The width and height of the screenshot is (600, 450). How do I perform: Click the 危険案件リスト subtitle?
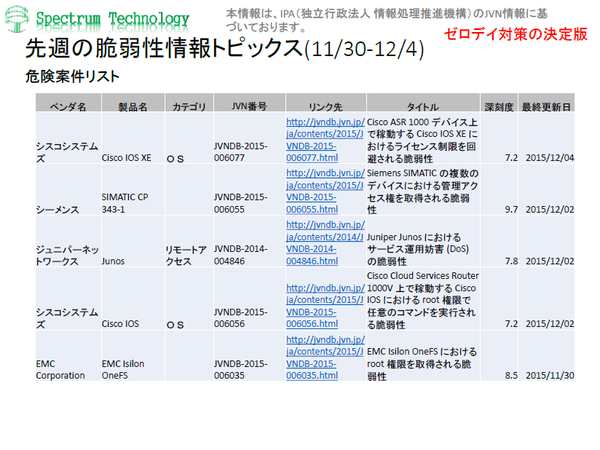click(x=72, y=77)
